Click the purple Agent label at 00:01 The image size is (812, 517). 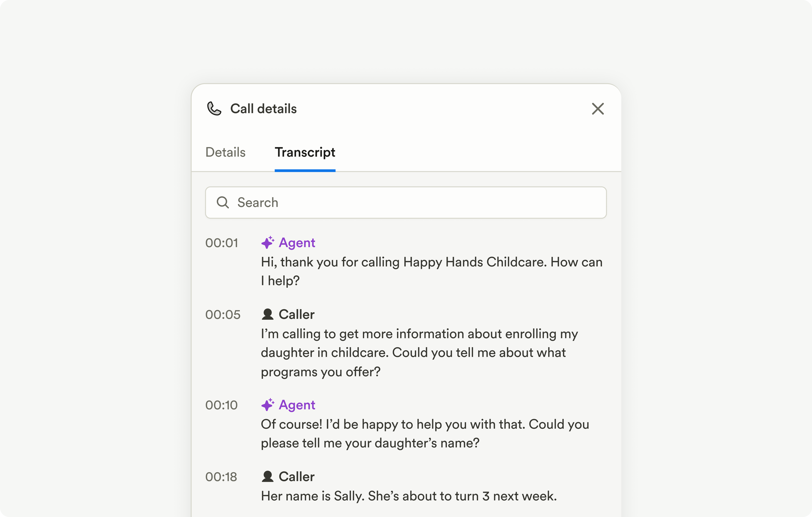(297, 242)
